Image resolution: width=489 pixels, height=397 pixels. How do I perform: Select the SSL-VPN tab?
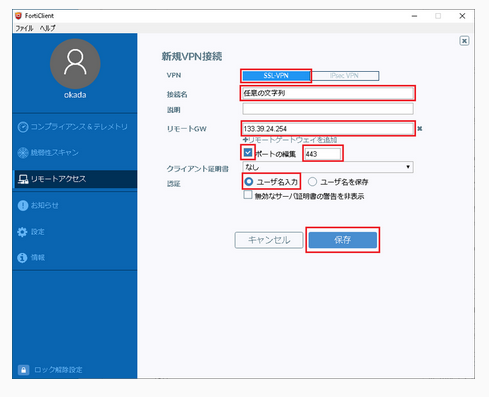[276, 76]
